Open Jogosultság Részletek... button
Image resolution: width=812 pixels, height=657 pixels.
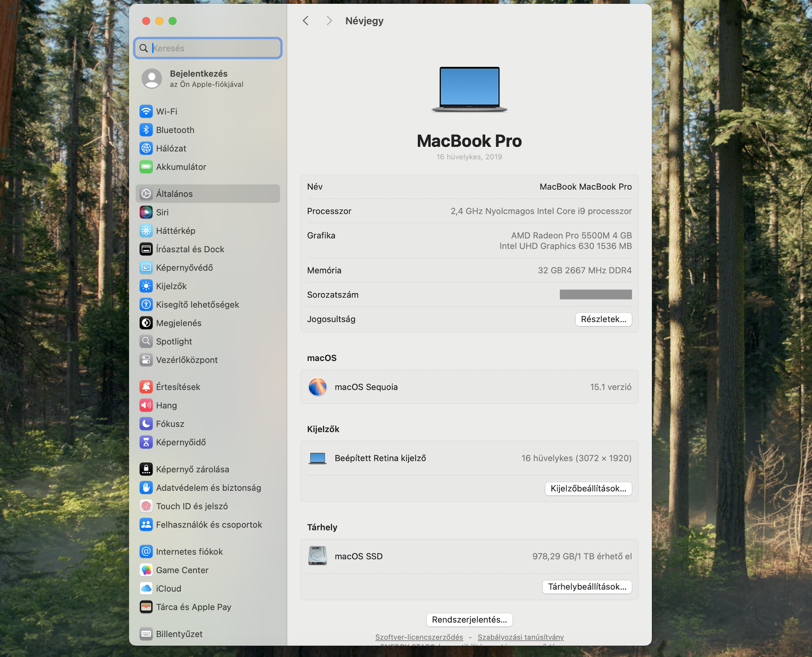[603, 319]
